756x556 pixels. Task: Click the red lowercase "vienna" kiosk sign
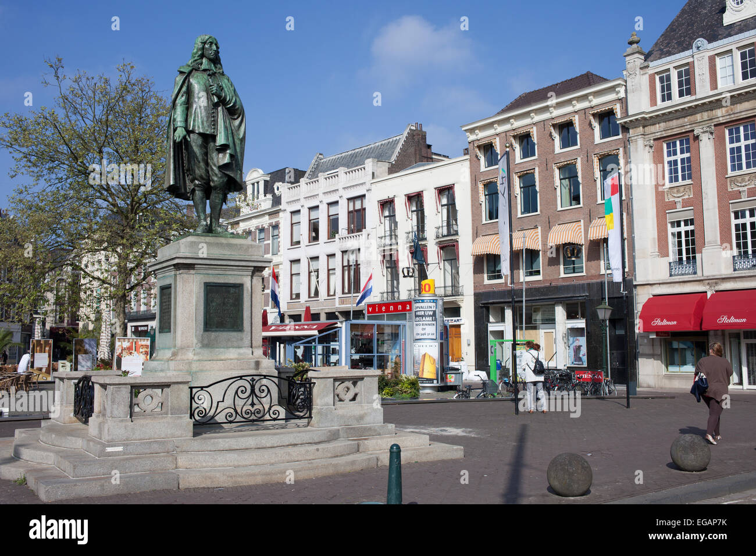(388, 308)
